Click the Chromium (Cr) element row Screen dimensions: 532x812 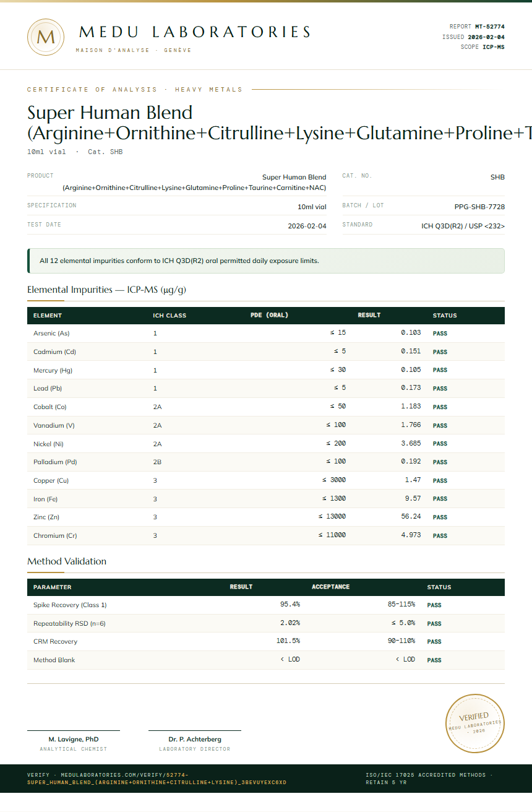266,536
